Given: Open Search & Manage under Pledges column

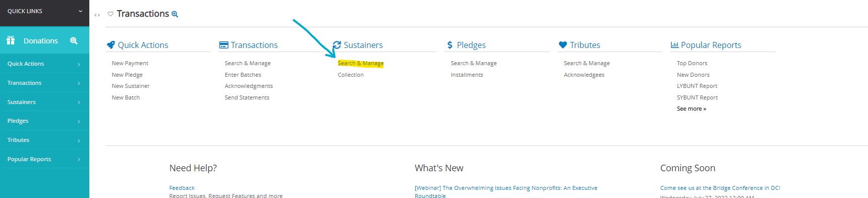Looking at the screenshot, I should [474, 63].
